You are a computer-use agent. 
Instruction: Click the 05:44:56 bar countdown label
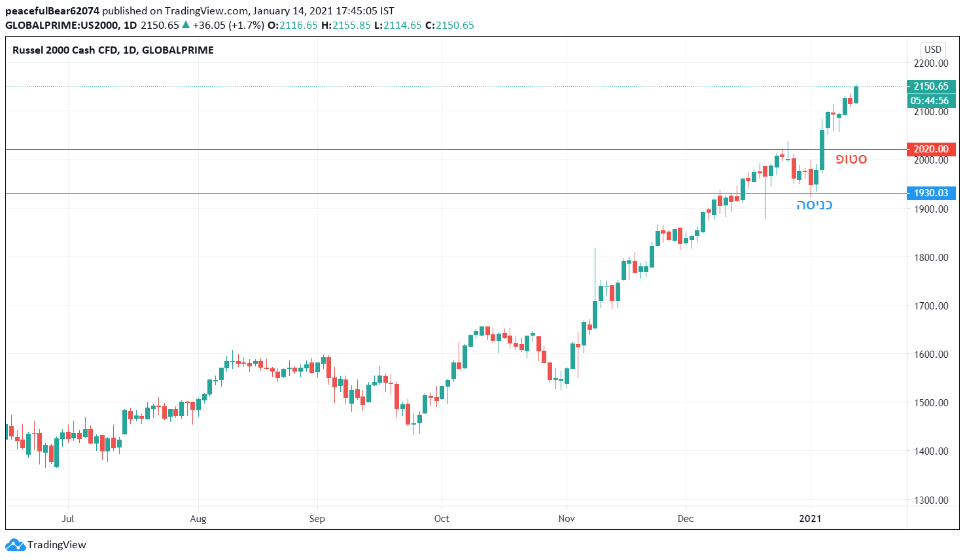click(931, 101)
